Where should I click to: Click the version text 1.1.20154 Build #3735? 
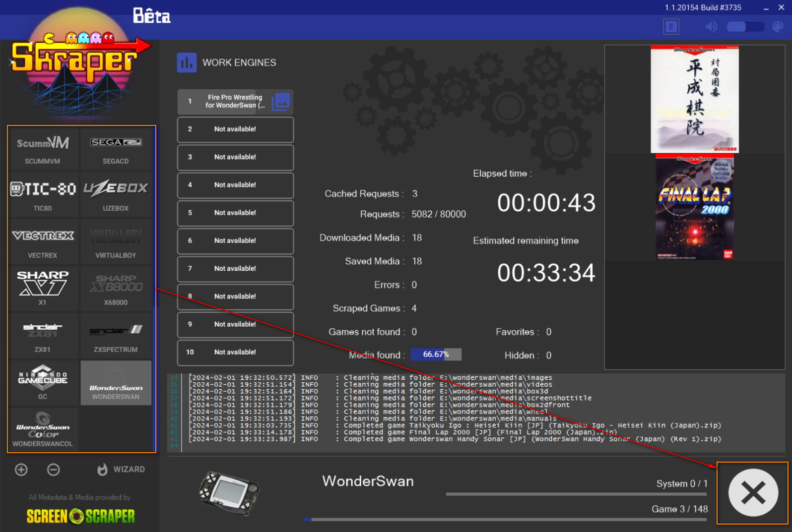click(x=703, y=7)
